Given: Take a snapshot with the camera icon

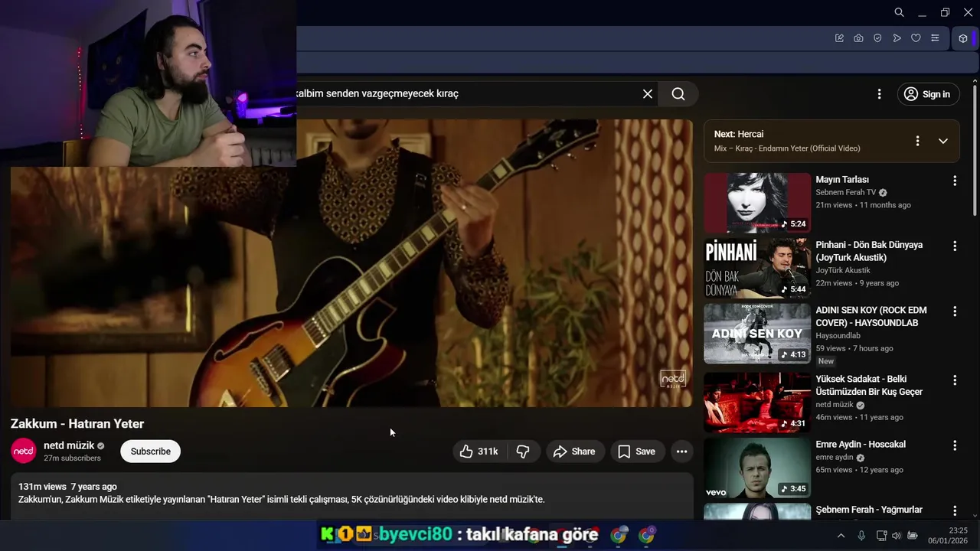Looking at the screenshot, I should click(858, 38).
